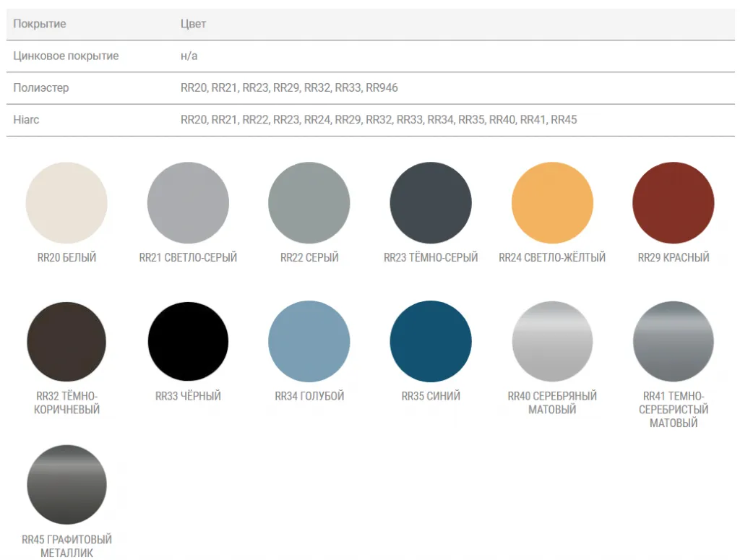Click the RR23 dark grey swatch
Viewport: 740px width, 560px height.
(x=431, y=203)
